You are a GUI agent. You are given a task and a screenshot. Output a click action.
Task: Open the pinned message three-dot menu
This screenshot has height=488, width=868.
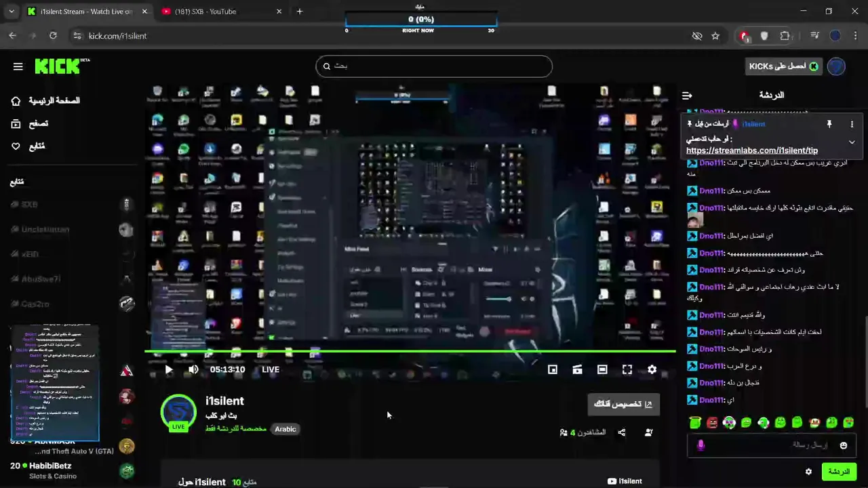pyautogui.click(x=852, y=124)
